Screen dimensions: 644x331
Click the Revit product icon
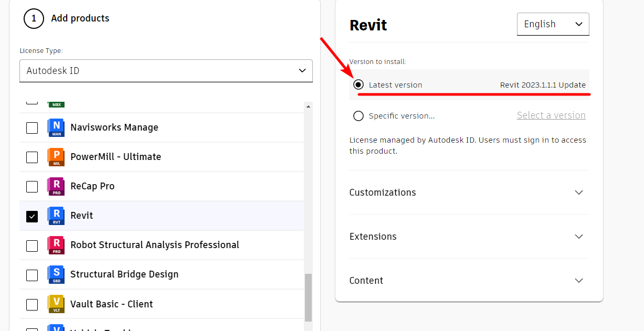(x=56, y=216)
